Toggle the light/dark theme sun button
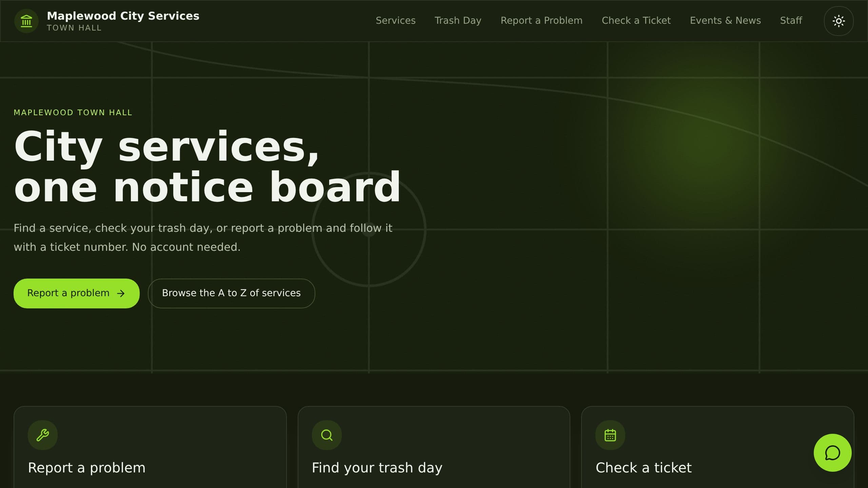Screen dimensions: 868x488 pyautogui.click(x=839, y=21)
